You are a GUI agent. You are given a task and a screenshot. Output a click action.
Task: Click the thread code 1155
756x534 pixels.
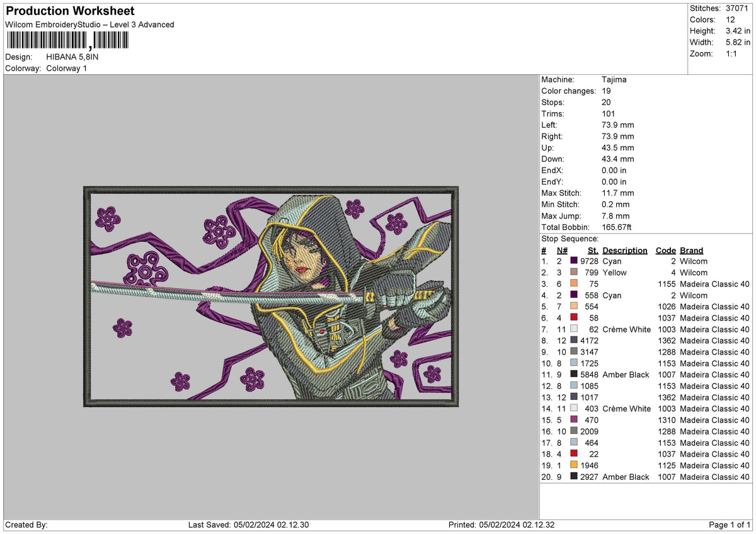click(x=666, y=283)
